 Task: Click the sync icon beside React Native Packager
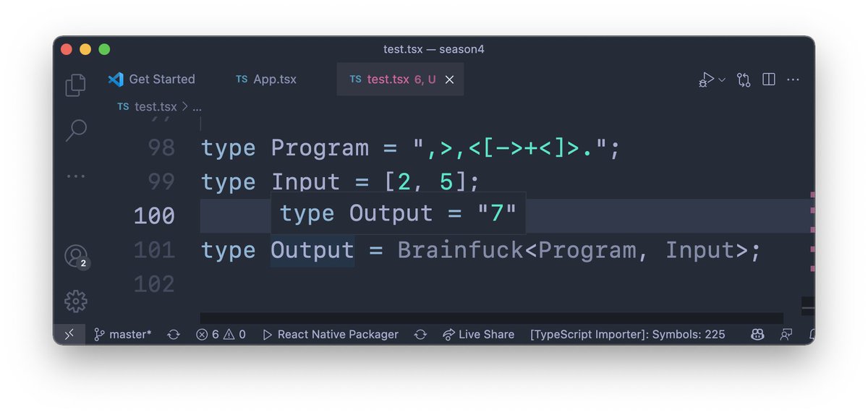click(x=420, y=334)
